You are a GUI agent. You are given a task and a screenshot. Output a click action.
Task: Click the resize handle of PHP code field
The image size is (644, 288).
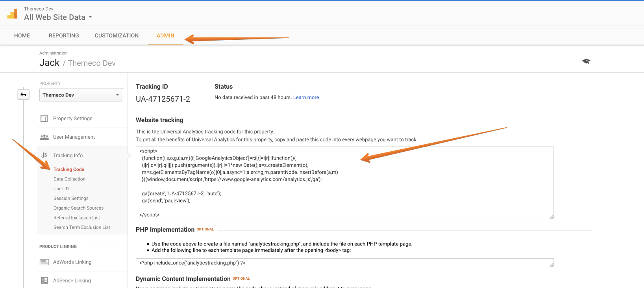pyautogui.click(x=551, y=265)
